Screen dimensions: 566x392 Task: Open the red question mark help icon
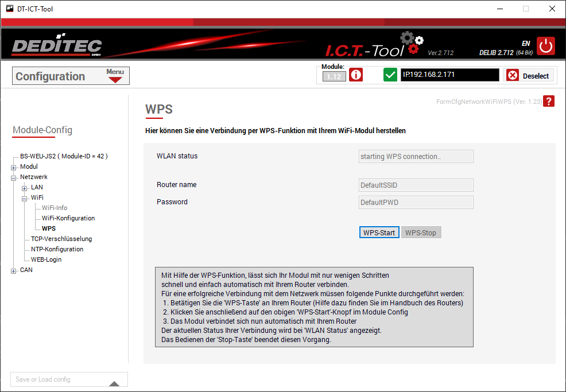pos(549,102)
